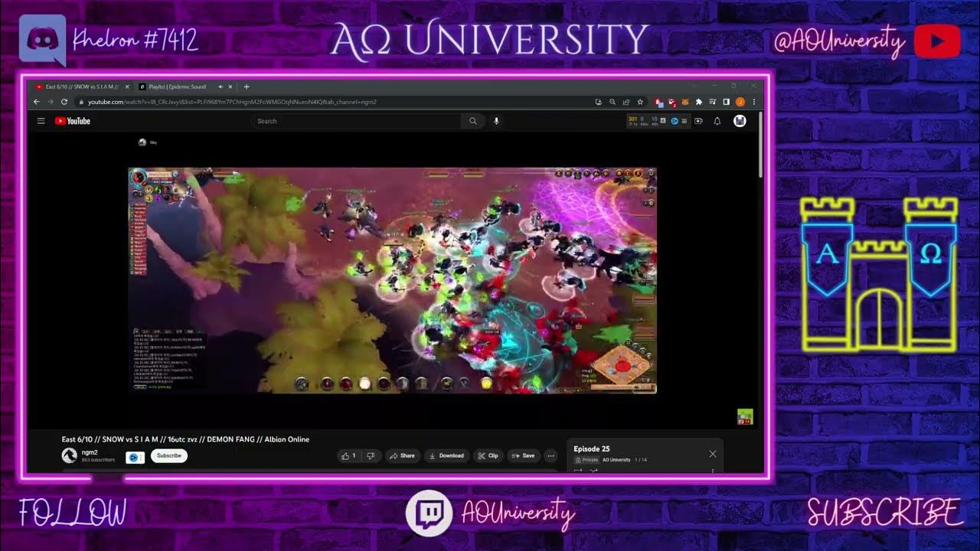Open a new browser tab

tap(246, 86)
